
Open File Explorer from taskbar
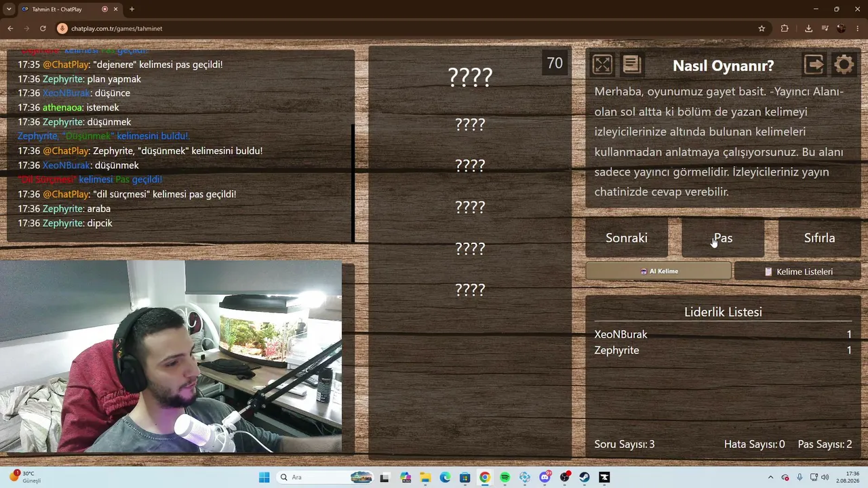coord(425,477)
